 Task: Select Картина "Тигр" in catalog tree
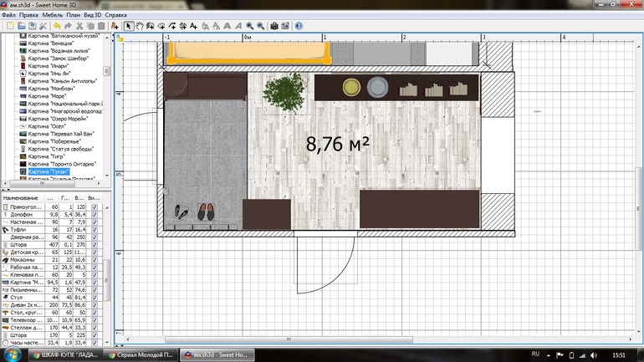click(x=46, y=156)
